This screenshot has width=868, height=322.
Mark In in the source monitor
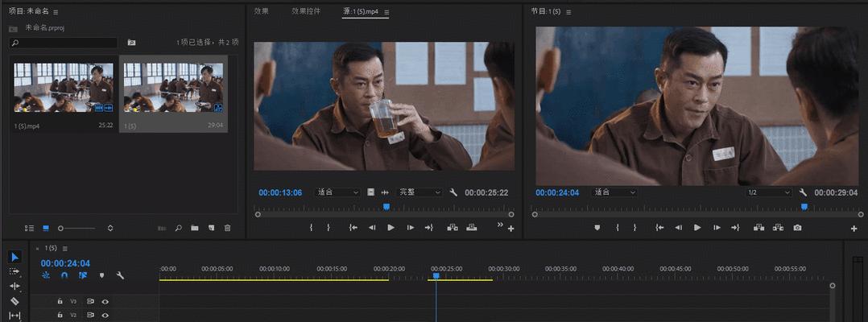(x=311, y=227)
